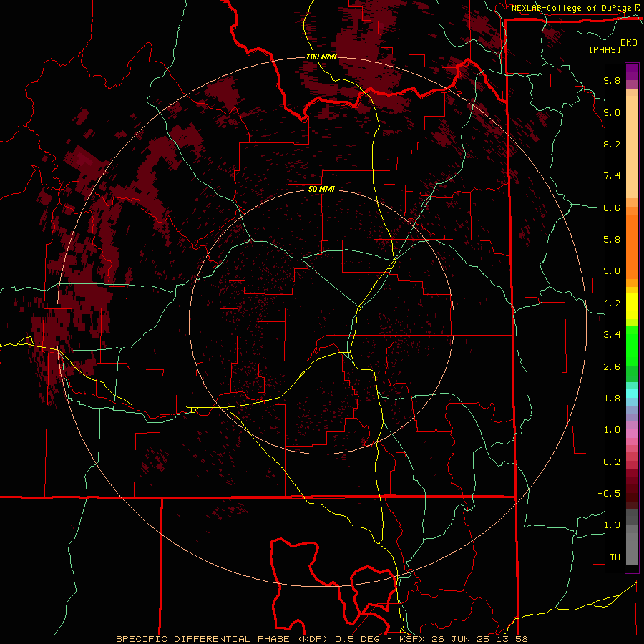Click the 4.2 legend value
The width and height of the screenshot is (644, 644).
(612, 303)
